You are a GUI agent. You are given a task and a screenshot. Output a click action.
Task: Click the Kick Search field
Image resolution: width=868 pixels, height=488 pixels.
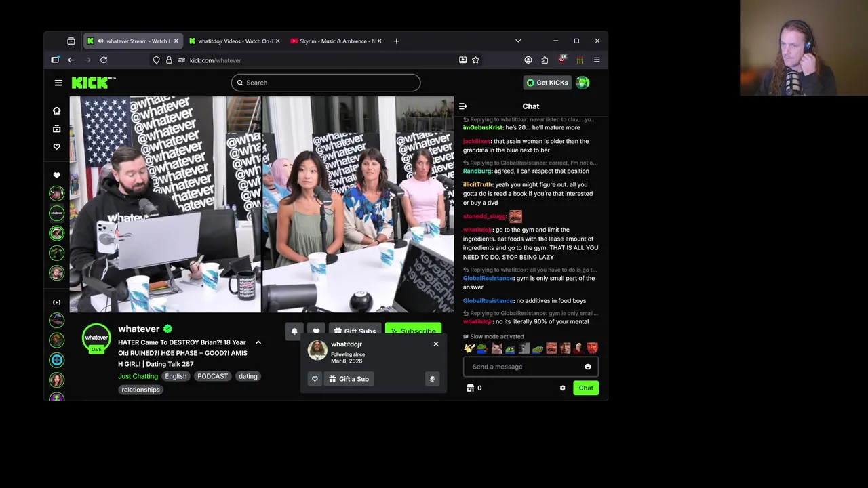325,83
